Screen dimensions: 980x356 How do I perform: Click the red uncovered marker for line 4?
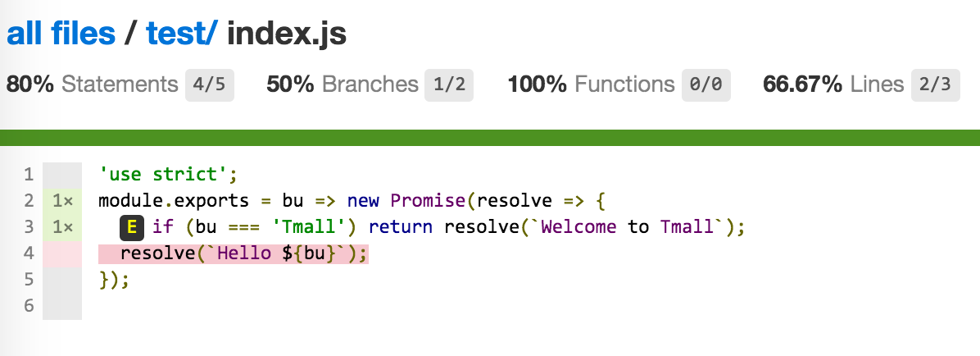pos(62,254)
